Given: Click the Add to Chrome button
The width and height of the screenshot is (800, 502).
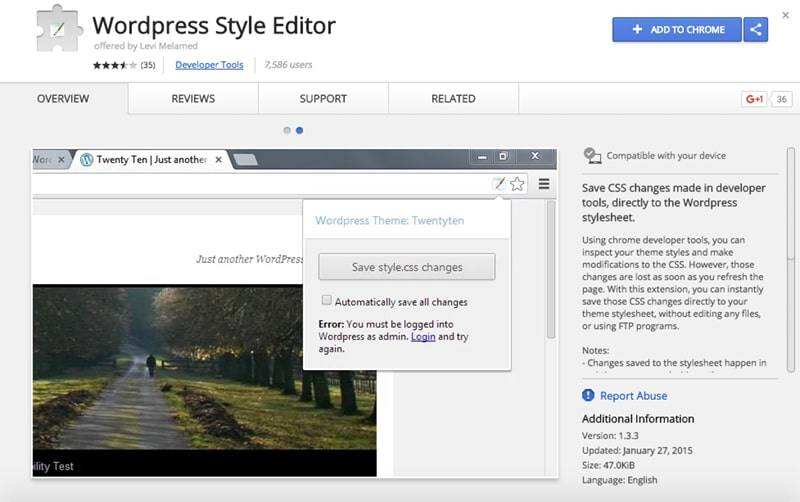Looking at the screenshot, I should click(x=677, y=30).
